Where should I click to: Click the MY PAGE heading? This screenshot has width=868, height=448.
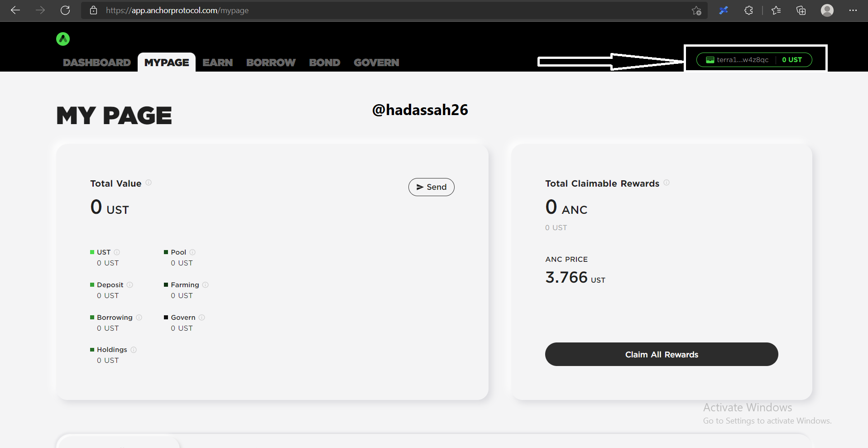coord(114,116)
